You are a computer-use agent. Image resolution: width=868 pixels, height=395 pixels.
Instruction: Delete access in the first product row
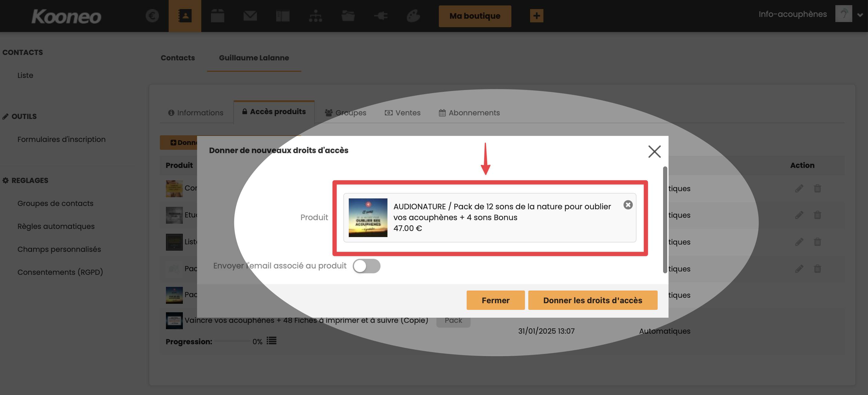point(818,188)
